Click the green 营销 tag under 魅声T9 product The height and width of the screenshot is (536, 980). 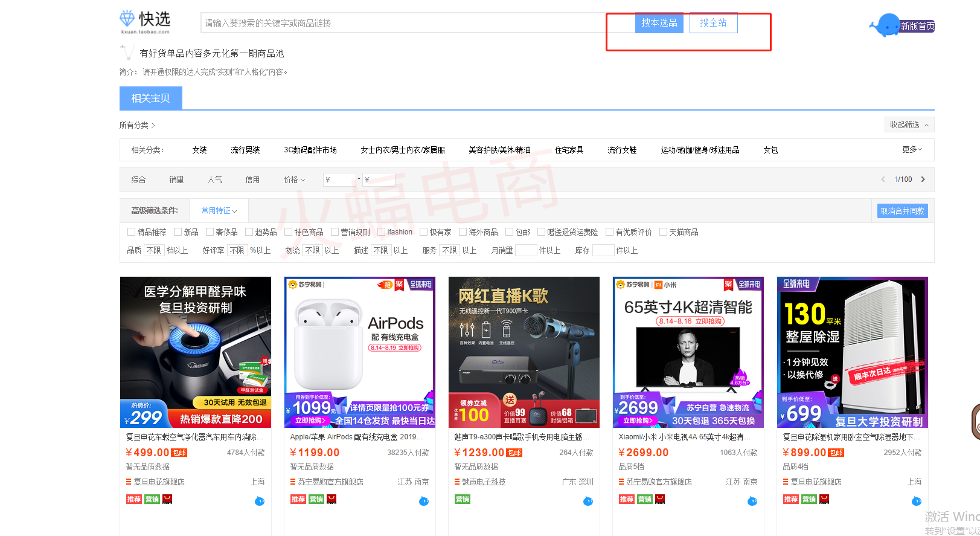pyautogui.click(x=463, y=499)
